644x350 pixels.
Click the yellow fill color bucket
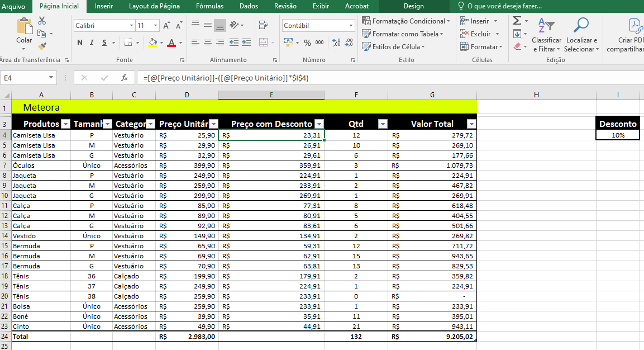click(x=152, y=42)
